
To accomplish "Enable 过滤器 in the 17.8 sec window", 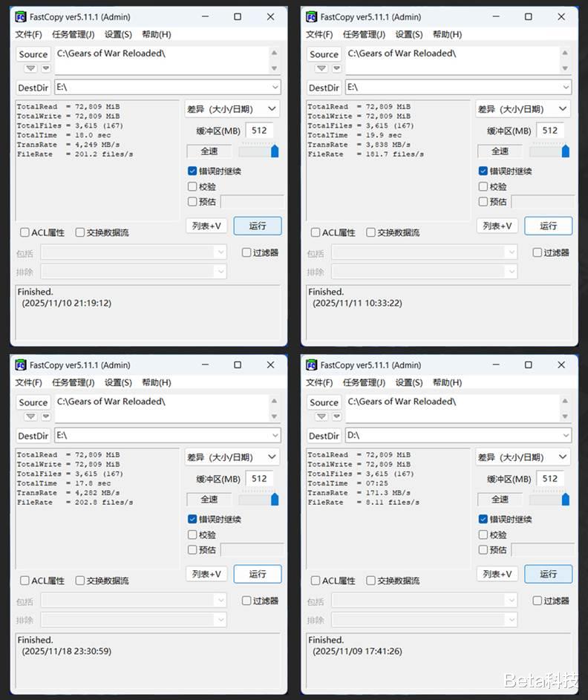I will click(246, 601).
